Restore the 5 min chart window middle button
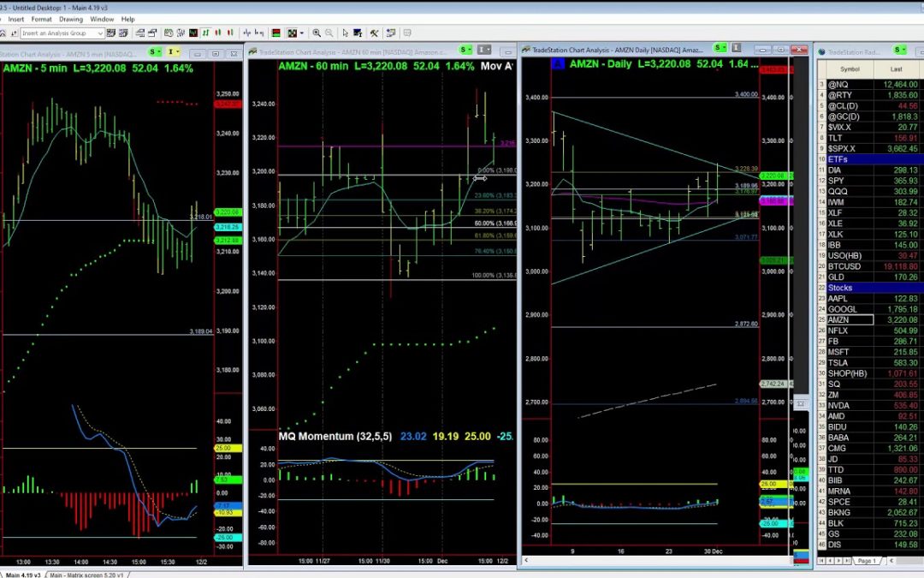 pos(215,54)
